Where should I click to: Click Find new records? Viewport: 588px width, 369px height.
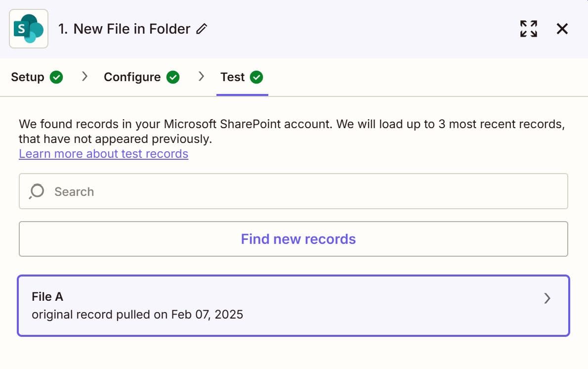pos(297,239)
